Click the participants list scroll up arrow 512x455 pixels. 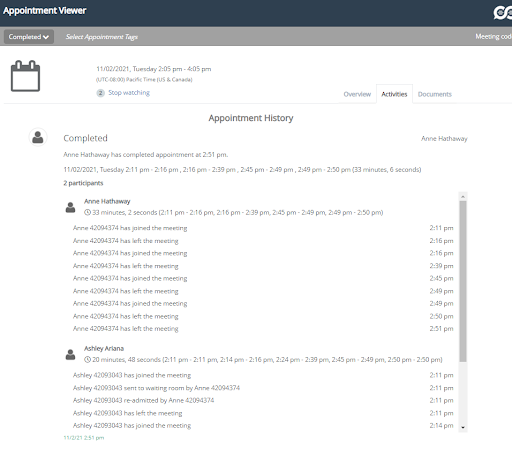coord(463,197)
